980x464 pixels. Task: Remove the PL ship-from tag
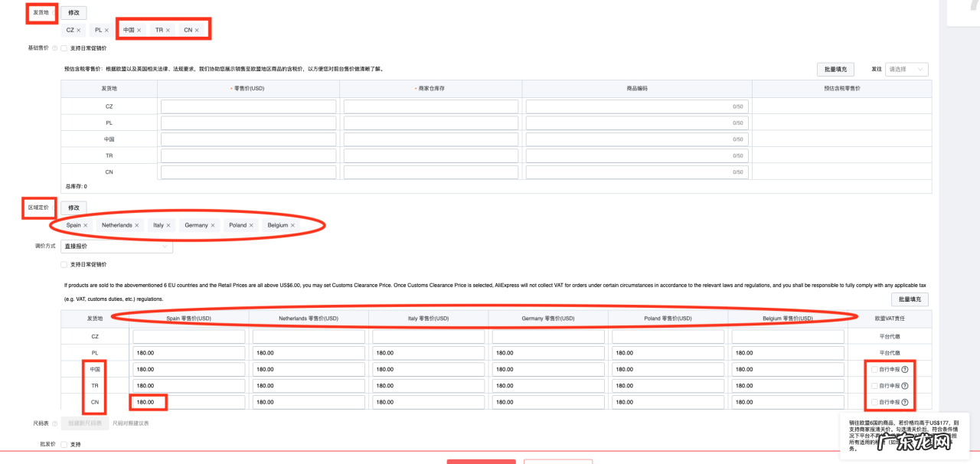click(x=106, y=30)
